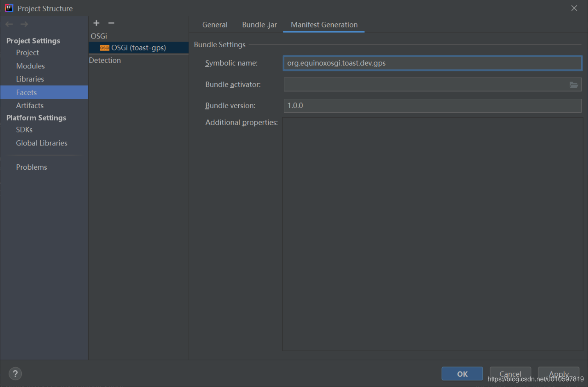588x387 pixels.
Task: Click the Project Structure window title
Action: coord(45,9)
